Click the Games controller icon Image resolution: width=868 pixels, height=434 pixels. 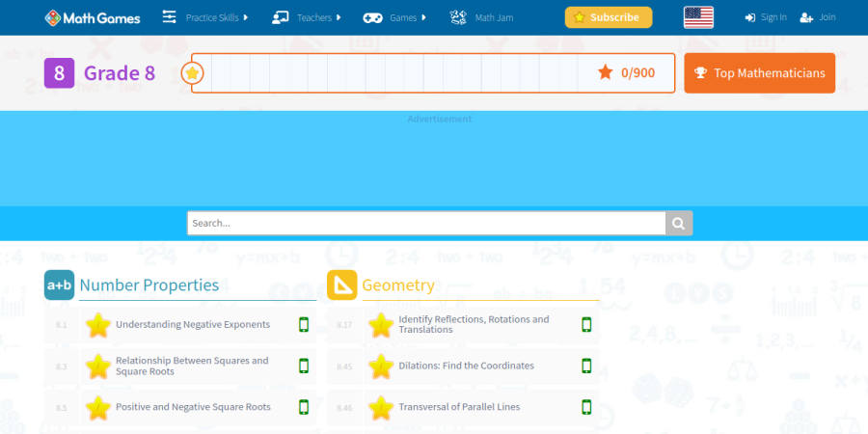(x=372, y=17)
